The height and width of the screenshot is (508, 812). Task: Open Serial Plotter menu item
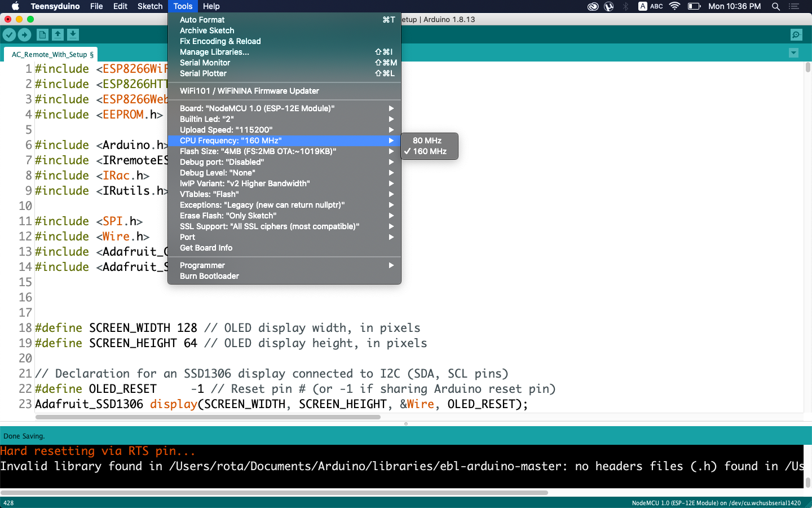point(284,73)
